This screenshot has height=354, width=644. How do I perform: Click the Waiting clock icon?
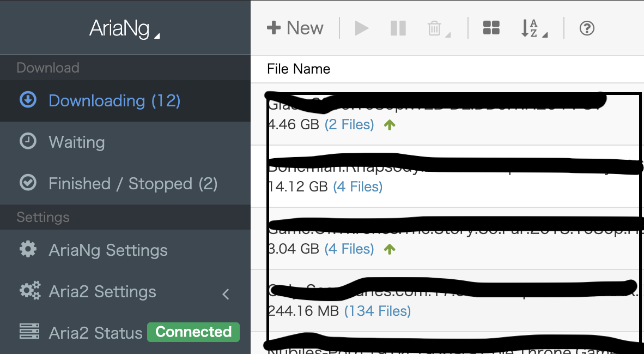tap(28, 141)
